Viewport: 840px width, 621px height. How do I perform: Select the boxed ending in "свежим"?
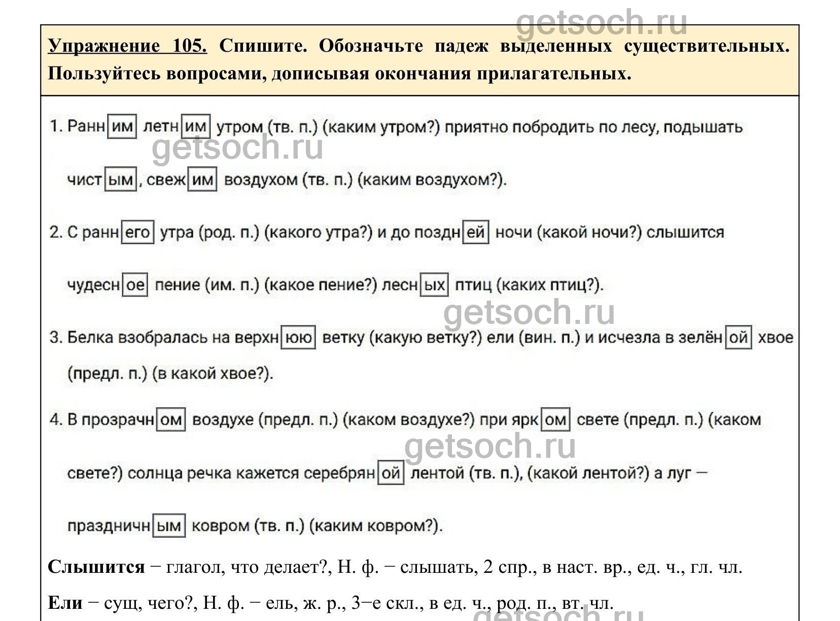click(x=202, y=180)
